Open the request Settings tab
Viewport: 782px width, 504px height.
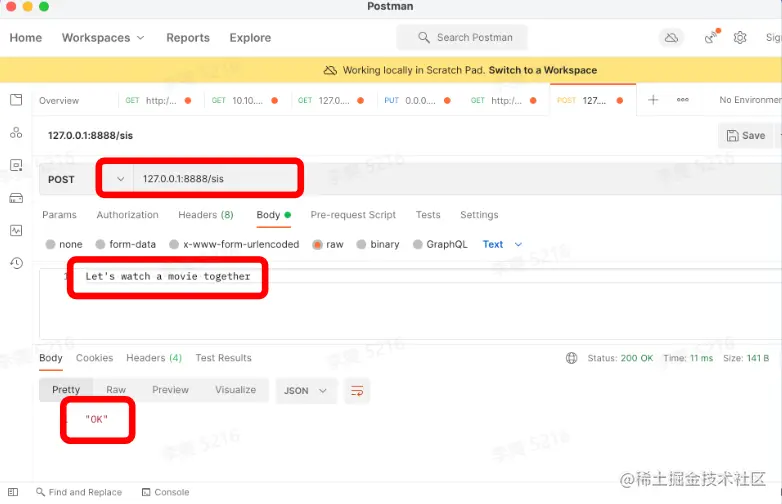(x=479, y=215)
